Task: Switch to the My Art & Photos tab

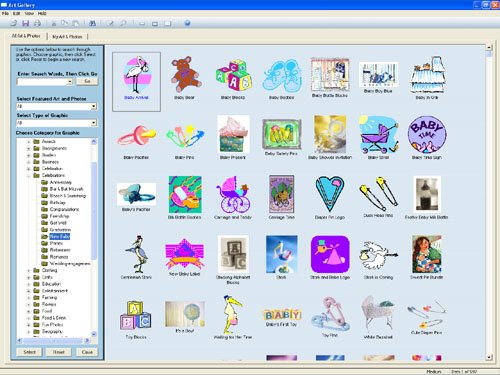Action: click(x=67, y=36)
